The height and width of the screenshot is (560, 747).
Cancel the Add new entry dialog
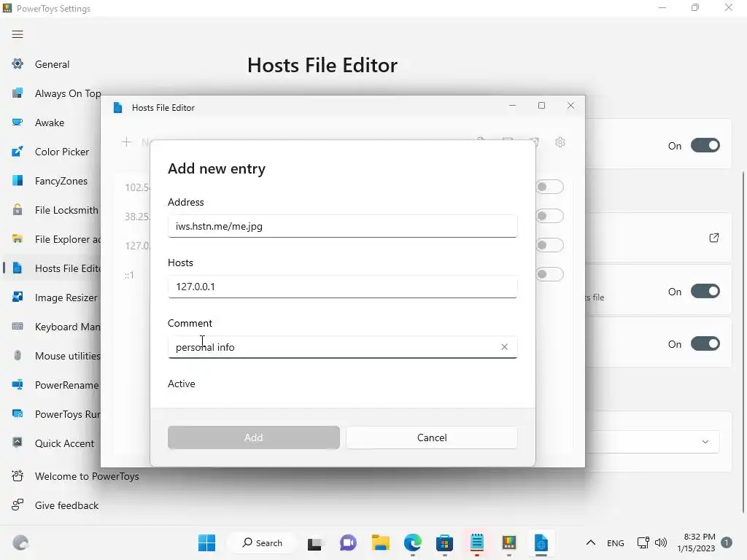(432, 437)
